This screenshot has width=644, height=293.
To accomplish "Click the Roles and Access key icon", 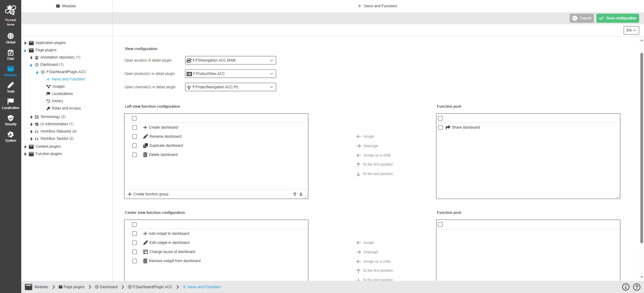I will click(48, 108).
